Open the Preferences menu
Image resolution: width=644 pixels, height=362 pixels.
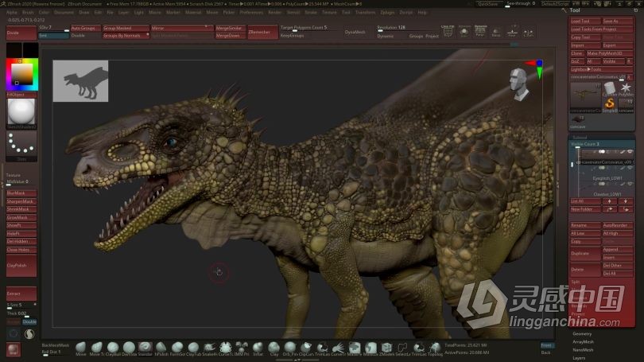coord(251,13)
